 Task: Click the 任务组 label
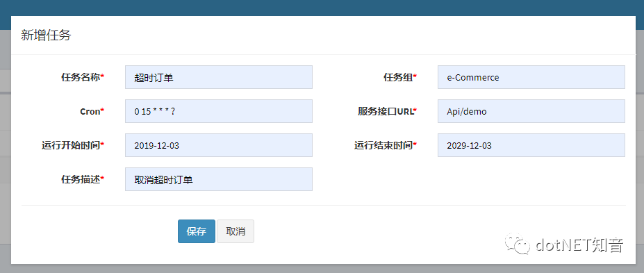400,77
